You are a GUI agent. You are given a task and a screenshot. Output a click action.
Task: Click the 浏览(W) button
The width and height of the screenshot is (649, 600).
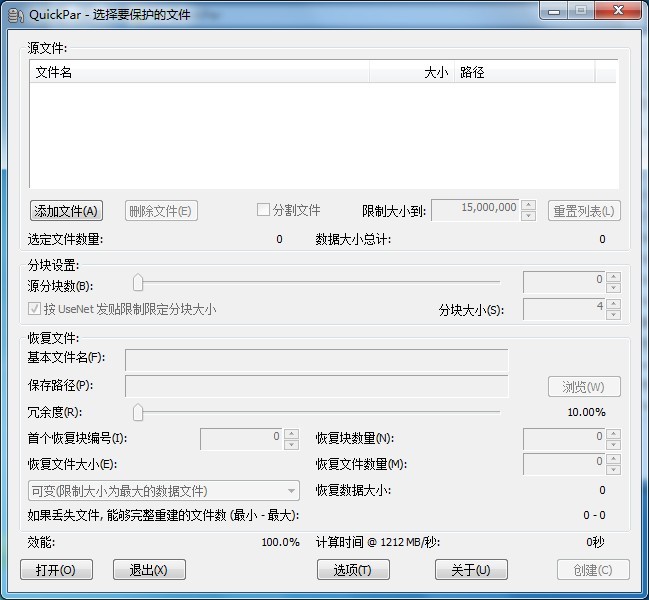pos(583,387)
